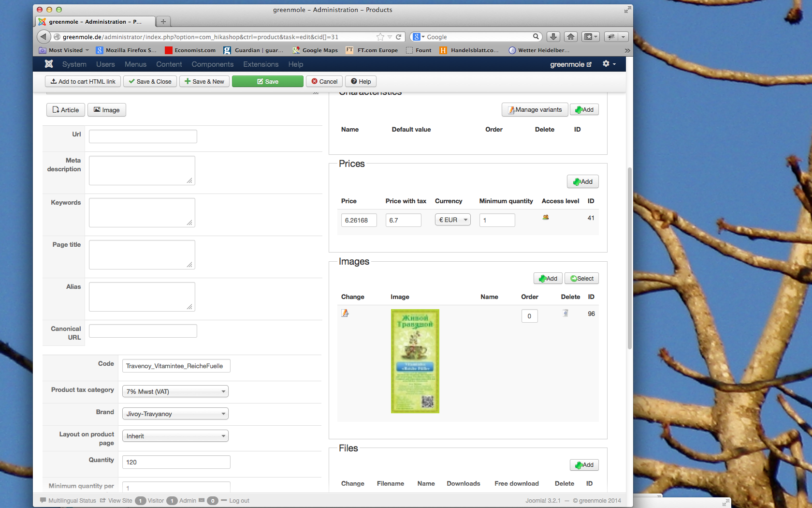Select the greenmole Administration browser tab

95,22
